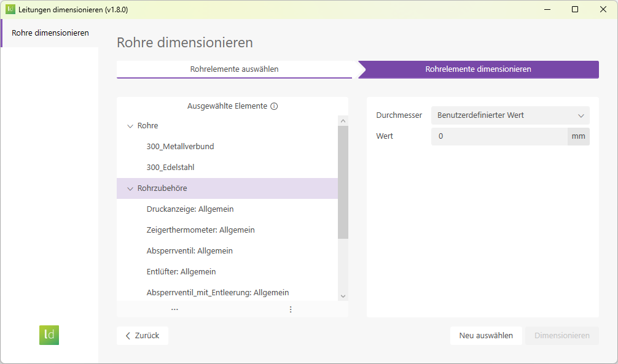618x364 pixels.
Task: Collapse the Rohrzubehöre tree section
Action: click(130, 188)
